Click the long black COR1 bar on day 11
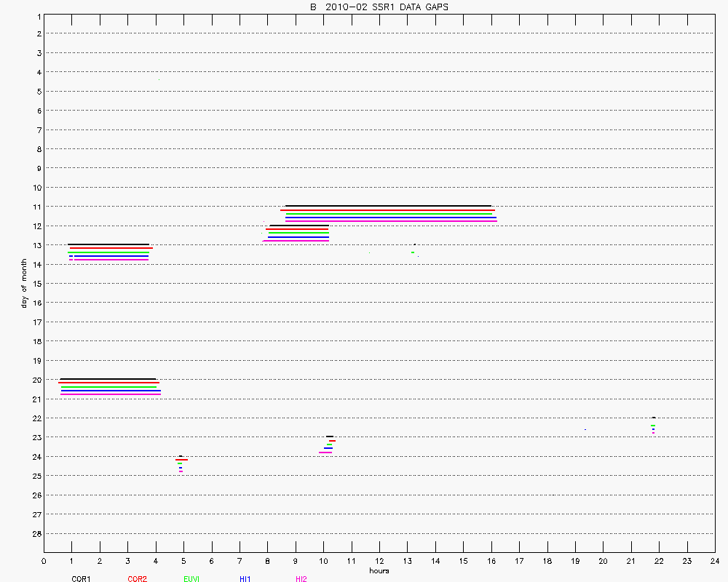The height and width of the screenshot is (582, 728). point(388,206)
